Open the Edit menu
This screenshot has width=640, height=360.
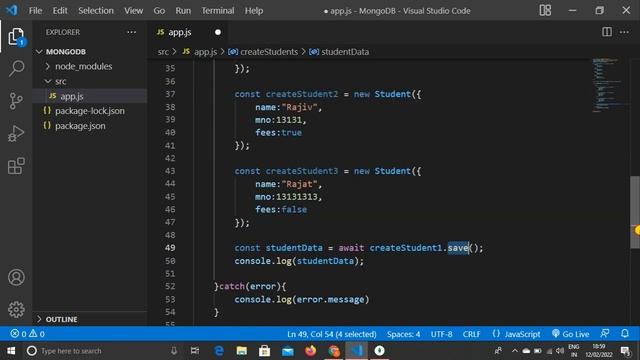point(60,11)
